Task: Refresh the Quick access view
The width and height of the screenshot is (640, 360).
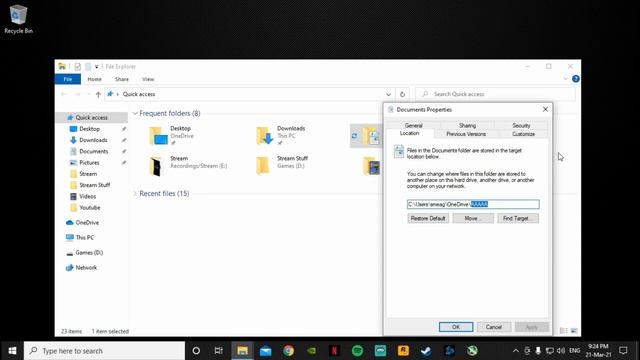Action: point(402,94)
